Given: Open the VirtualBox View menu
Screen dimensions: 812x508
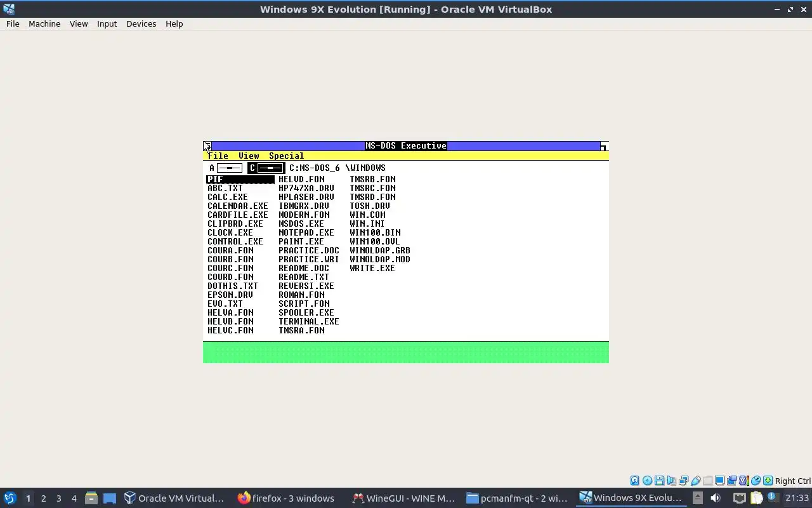Looking at the screenshot, I should (x=79, y=23).
